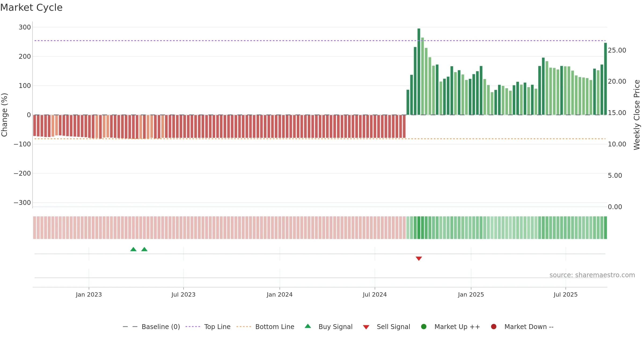Click the 300 tick on the left axis
Viewport: 644px width, 362px height.
point(25,27)
